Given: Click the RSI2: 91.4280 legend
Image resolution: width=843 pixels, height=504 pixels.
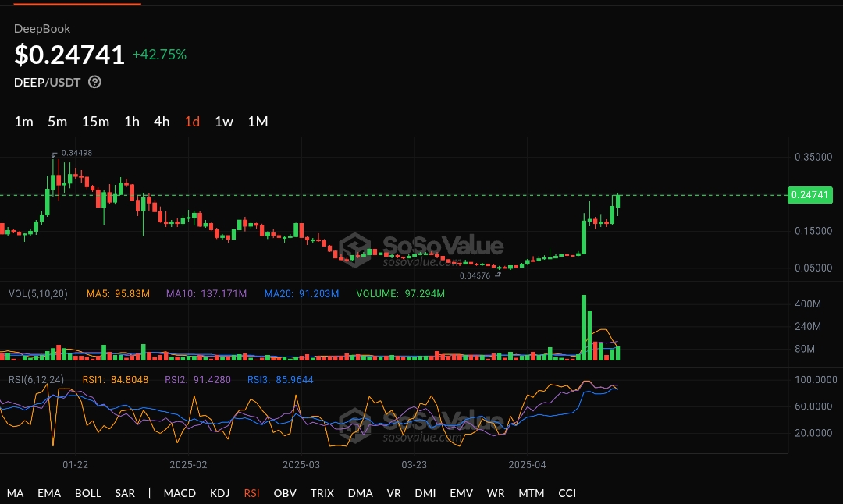Looking at the screenshot, I should coord(197,380).
